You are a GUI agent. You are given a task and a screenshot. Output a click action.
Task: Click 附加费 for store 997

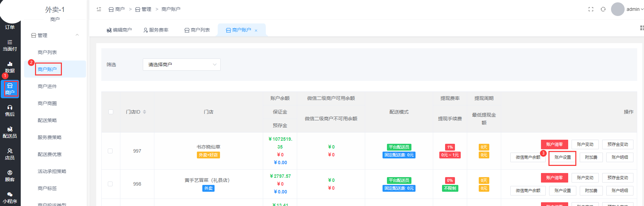(591, 157)
